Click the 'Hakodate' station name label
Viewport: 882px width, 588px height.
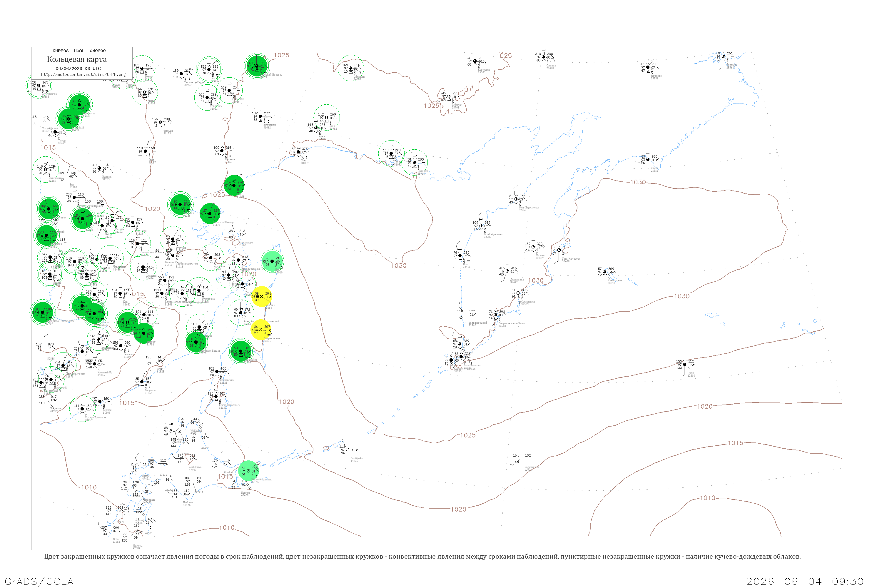click(x=150, y=500)
